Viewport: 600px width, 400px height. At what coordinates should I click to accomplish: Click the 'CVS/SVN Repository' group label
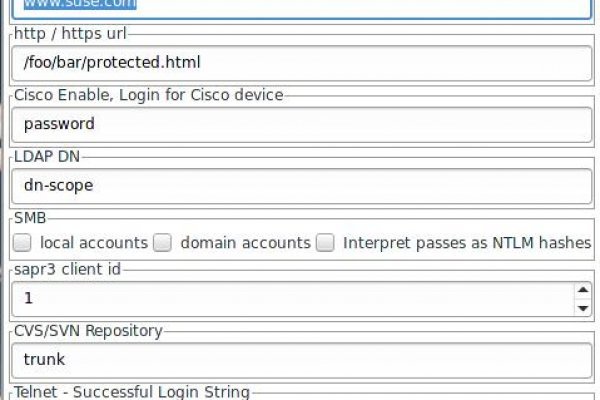coord(87,330)
